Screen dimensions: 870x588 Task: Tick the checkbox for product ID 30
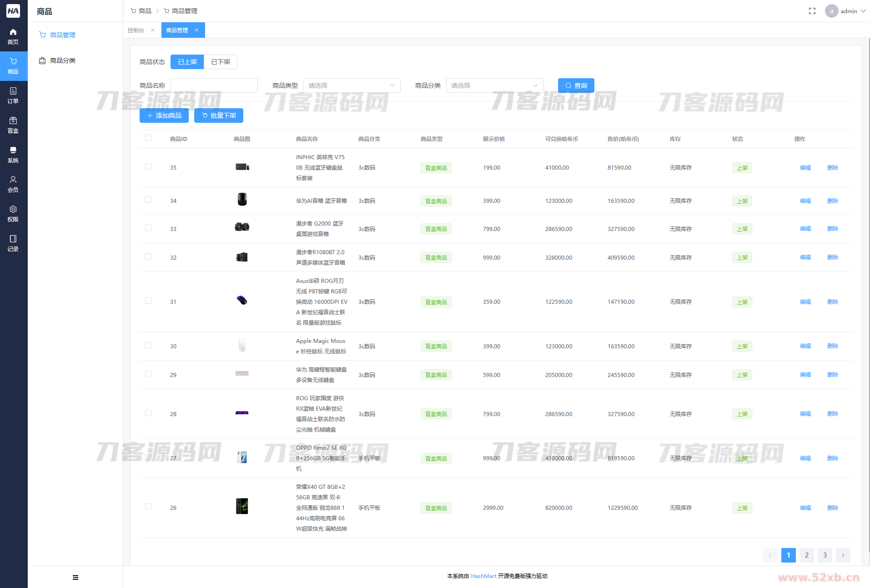[x=148, y=346]
